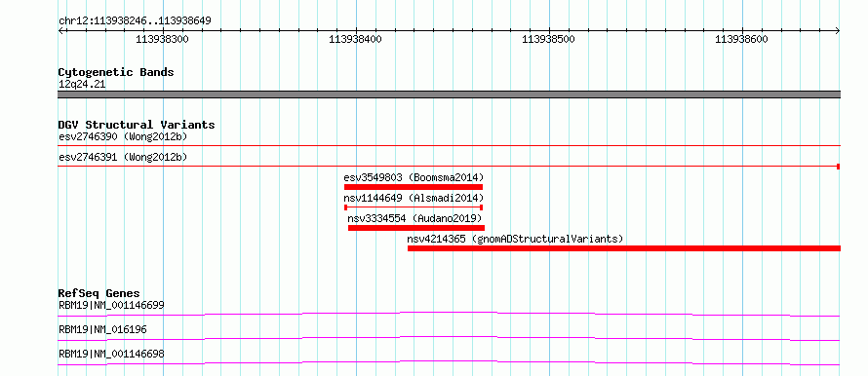The image size is (868, 376).
Task: Click the esv3549803 (Boomsma2014) variant bar
Action: click(x=414, y=187)
